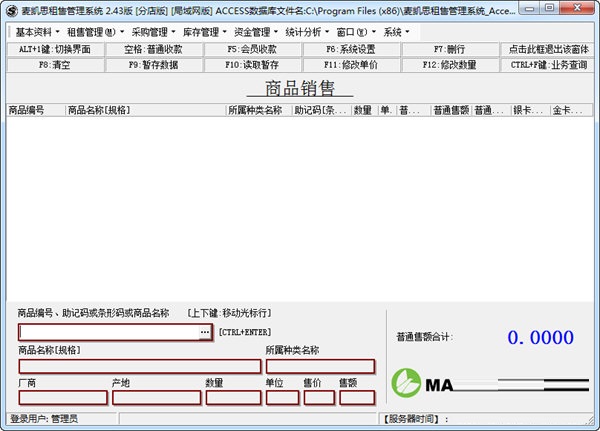Viewport: 600px width, 431px height.
Task: Click the 所属种类名称 input field
Action: tap(320, 366)
